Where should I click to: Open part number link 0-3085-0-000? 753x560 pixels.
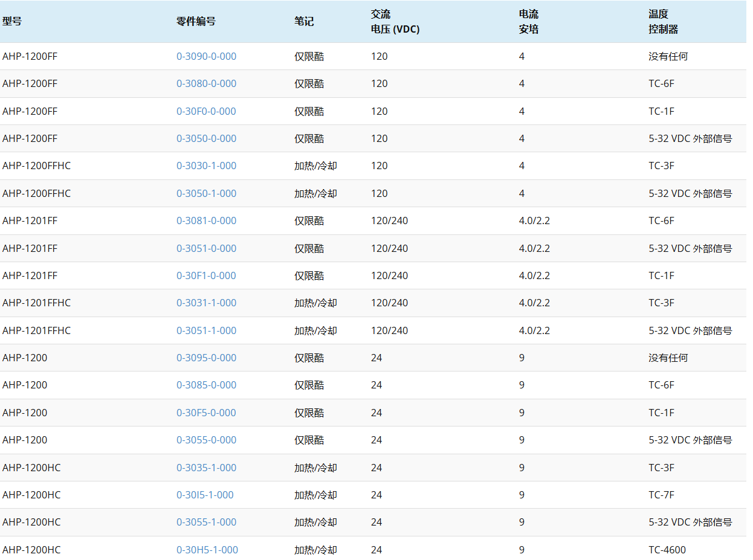click(x=206, y=385)
